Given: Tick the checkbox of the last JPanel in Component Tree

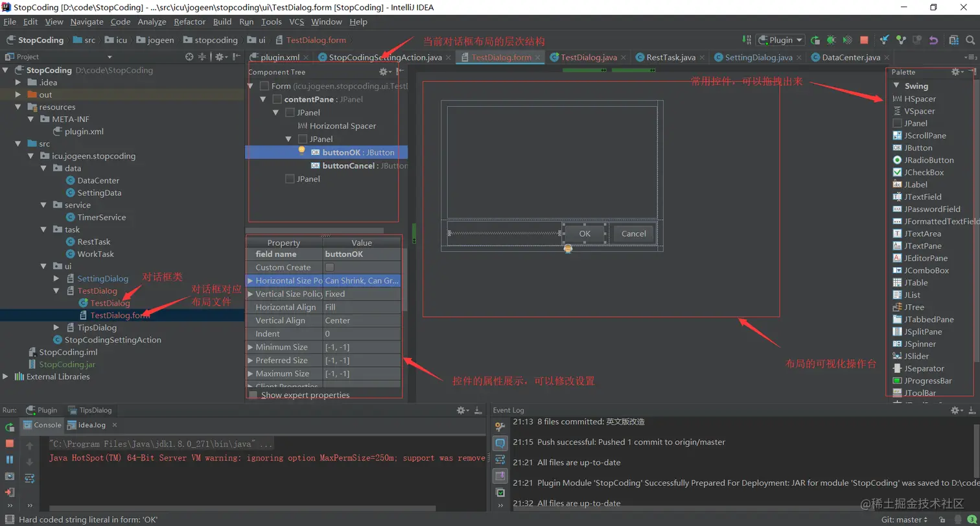Looking at the screenshot, I should coord(290,179).
